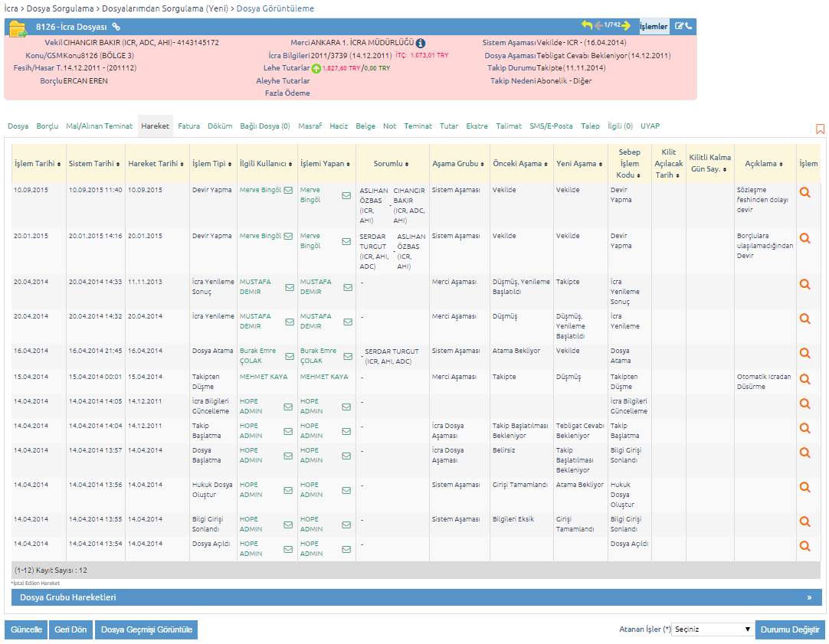Screen dimensions: 829x644
Task: Switch to the Borçlu tab
Action: coord(47,126)
